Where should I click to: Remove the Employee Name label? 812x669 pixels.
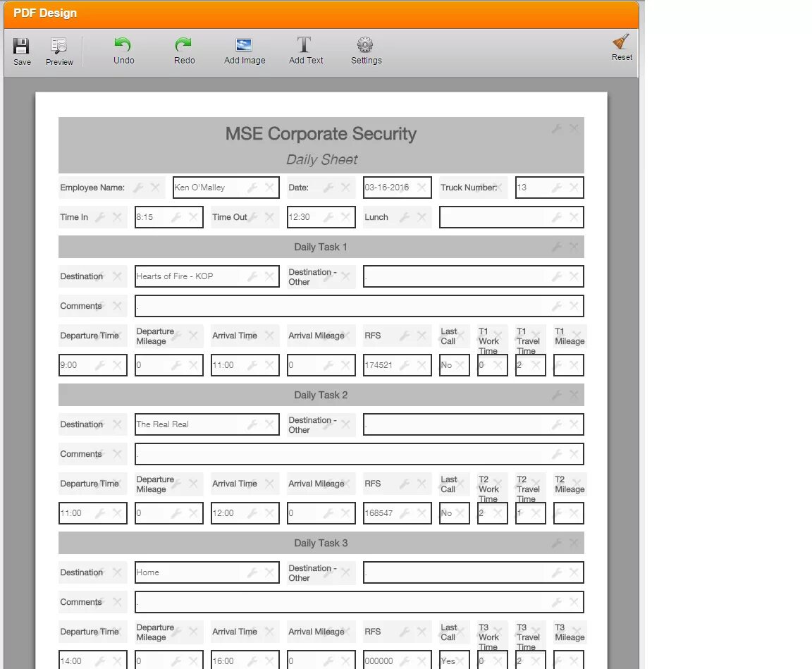coord(155,188)
